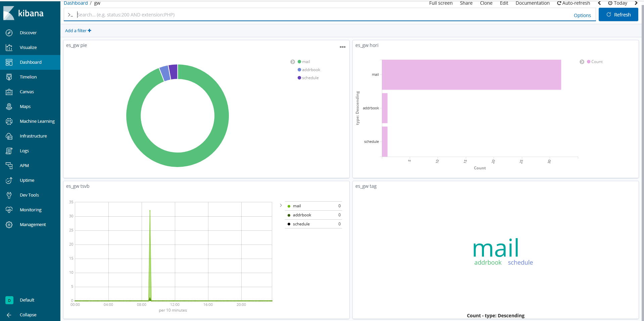The height and width of the screenshot is (321, 644).
Task: Click Edit menu item
Action: (x=504, y=3)
